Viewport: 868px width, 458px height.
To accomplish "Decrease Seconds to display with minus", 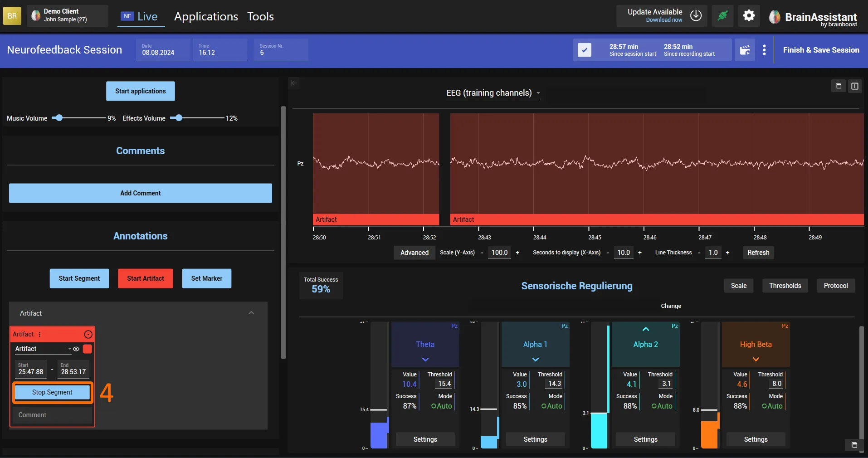I will (608, 253).
